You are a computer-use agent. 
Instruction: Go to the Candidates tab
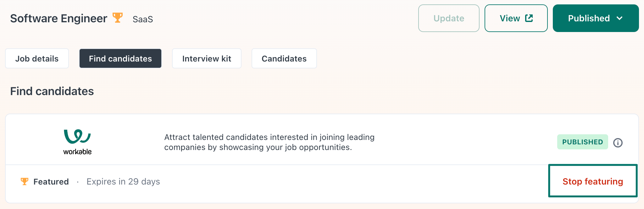[x=284, y=58]
